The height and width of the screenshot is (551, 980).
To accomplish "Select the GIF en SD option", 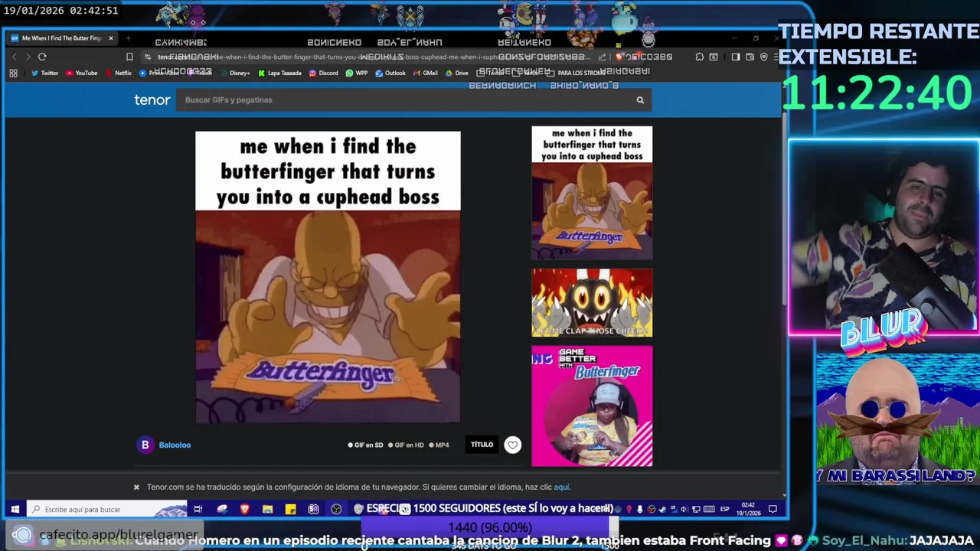I will [x=365, y=445].
